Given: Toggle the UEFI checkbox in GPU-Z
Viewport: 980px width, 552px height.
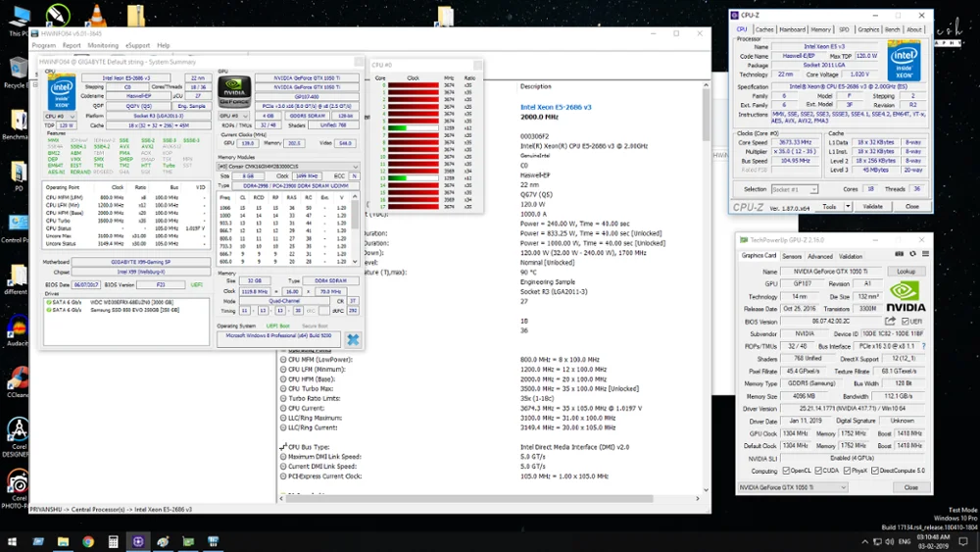Looking at the screenshot, I should [x=904, y=321].
